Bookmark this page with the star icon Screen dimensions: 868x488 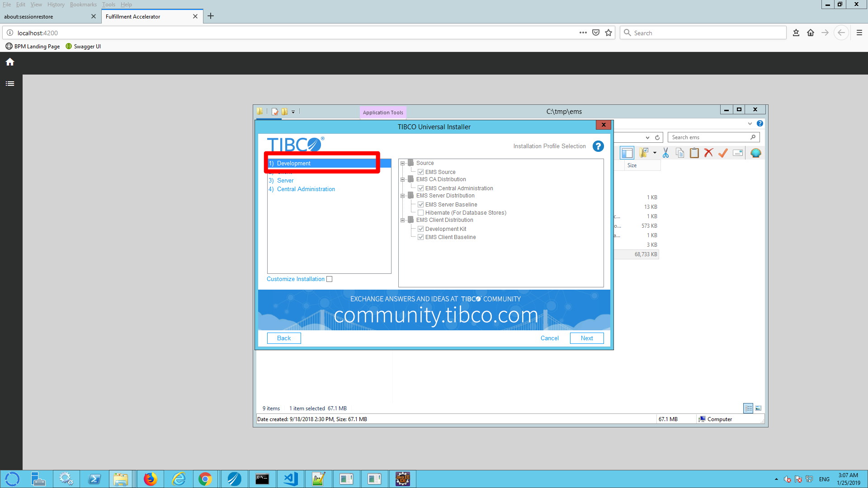pyautogui.click(x=609, y=33)
